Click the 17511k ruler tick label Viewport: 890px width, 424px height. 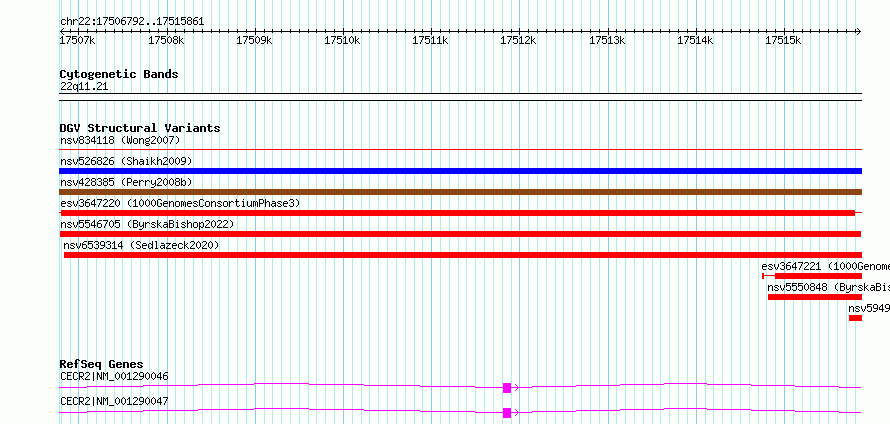coord(430,40)
